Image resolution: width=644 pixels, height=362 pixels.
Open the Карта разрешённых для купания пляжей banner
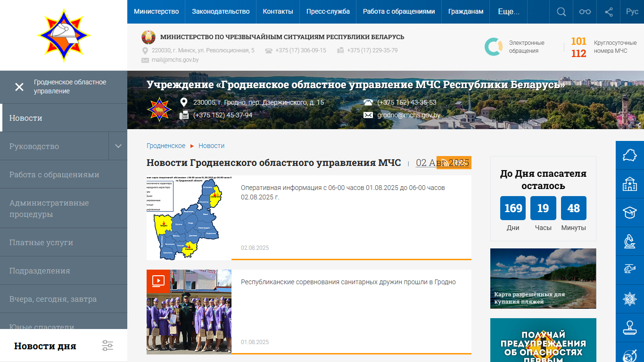(543, 279)
